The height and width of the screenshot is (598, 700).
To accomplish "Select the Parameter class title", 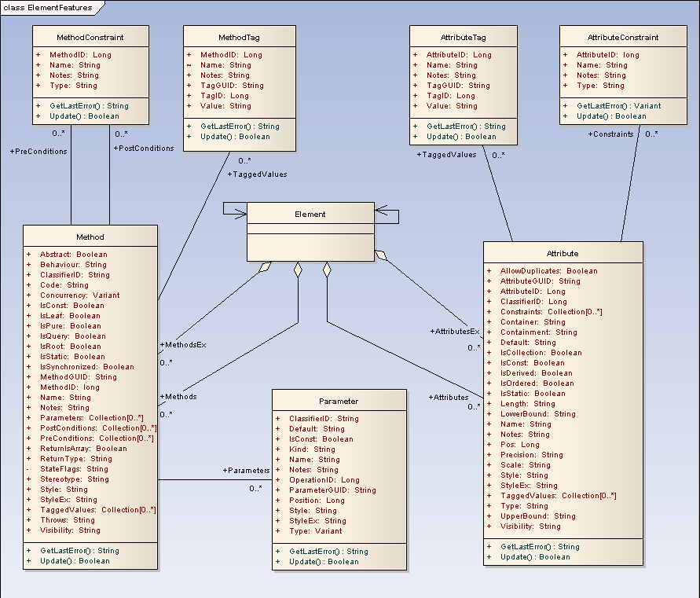I will (339, 401).
